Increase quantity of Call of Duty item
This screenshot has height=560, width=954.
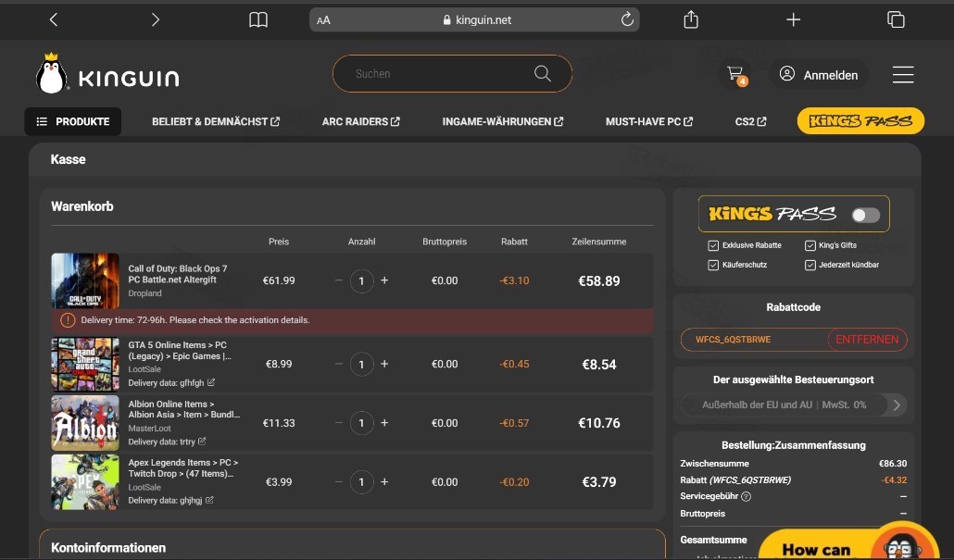tap(384, 280)
